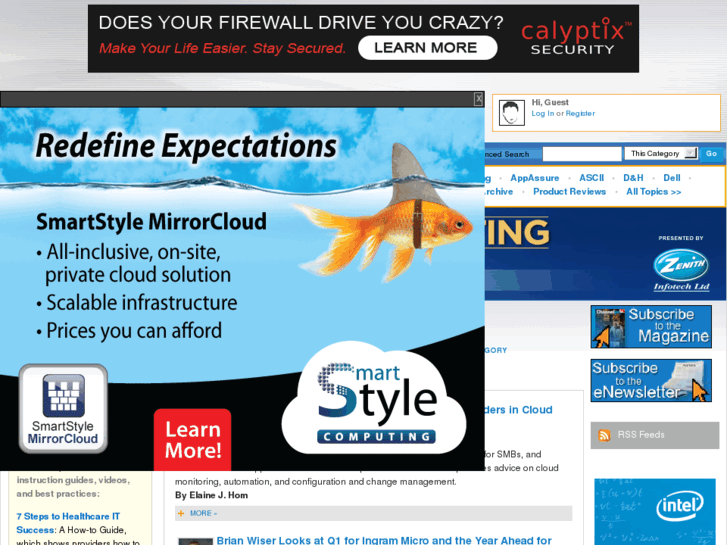
Task: Open the AppAssure topic
Action: pyautogui.click(x=535, y=178)
